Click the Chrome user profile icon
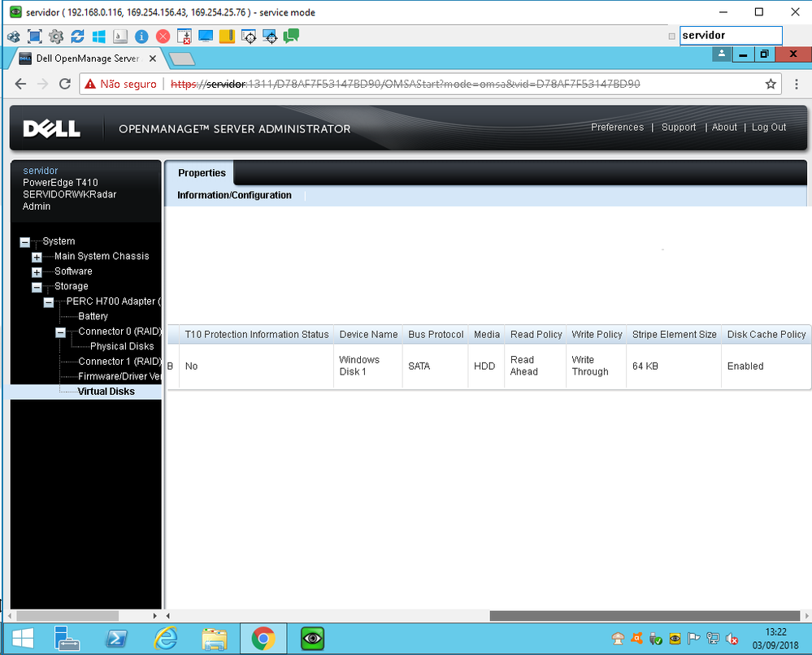812x655 pixels. coord(722,54)
